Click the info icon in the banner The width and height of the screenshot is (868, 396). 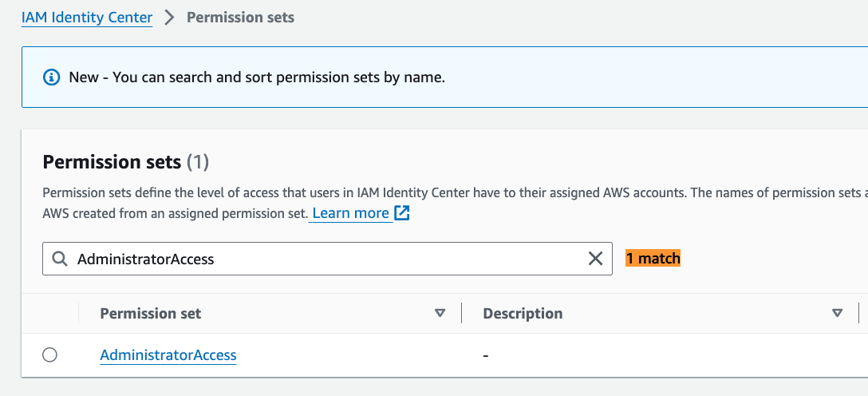(x=52, y=77)
